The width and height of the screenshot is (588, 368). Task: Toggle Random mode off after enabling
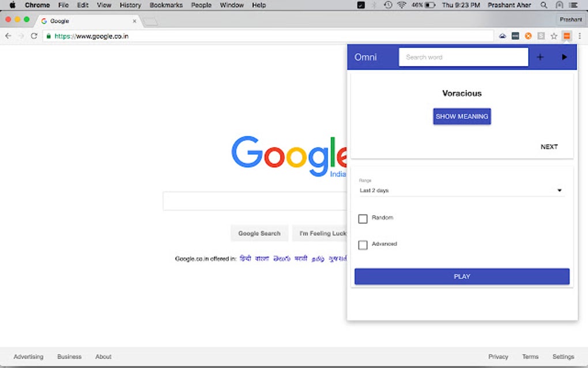pyautogui.click(x=363, y=219)
